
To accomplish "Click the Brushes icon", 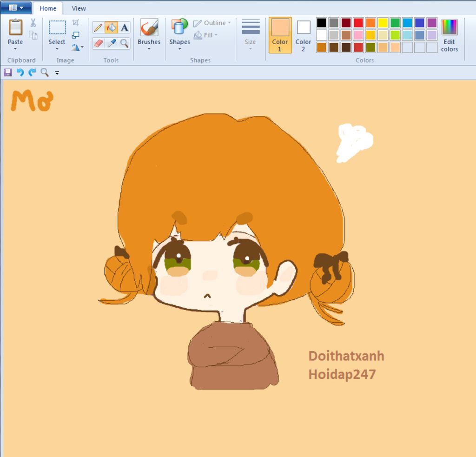I will [149, 27].
